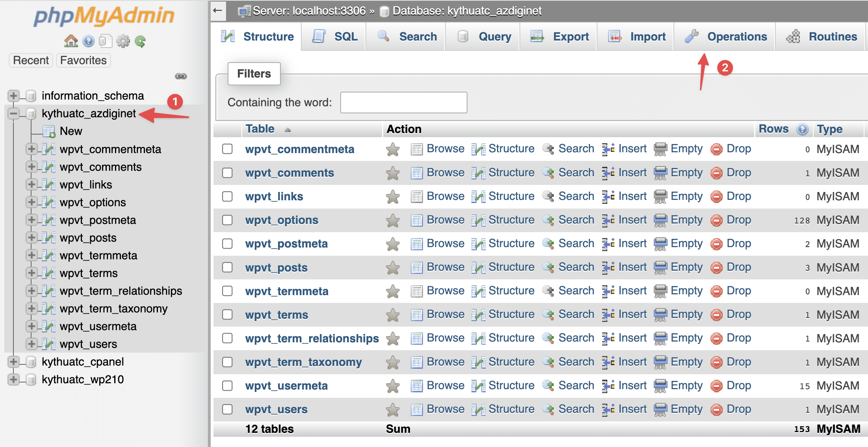Expand the information_schema database tree
Viewport: 868px width, 447px height.
tap(13, 95)
